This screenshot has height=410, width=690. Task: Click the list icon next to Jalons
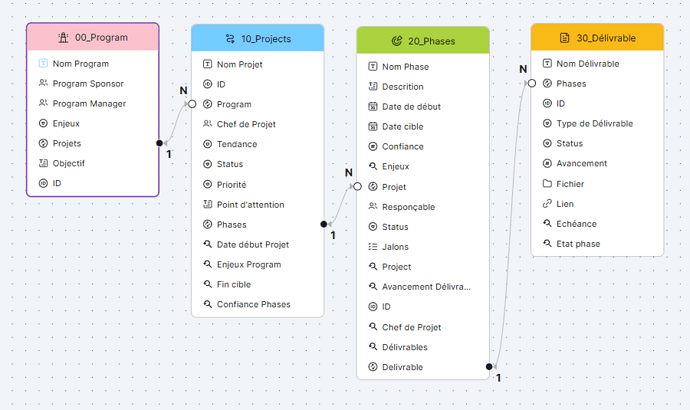click(373, 247)
